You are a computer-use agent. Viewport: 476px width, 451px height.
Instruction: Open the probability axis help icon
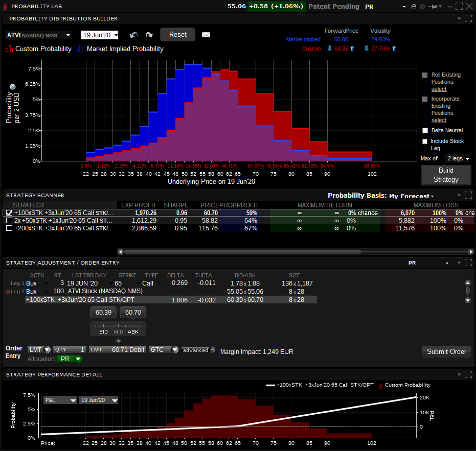pos(12,87)
